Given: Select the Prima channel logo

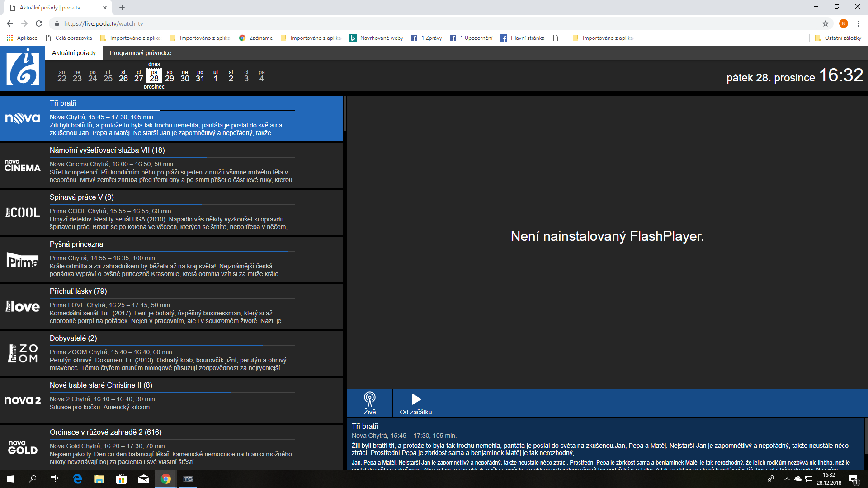Looking at the screenshot, I should (x=23, y=260).
